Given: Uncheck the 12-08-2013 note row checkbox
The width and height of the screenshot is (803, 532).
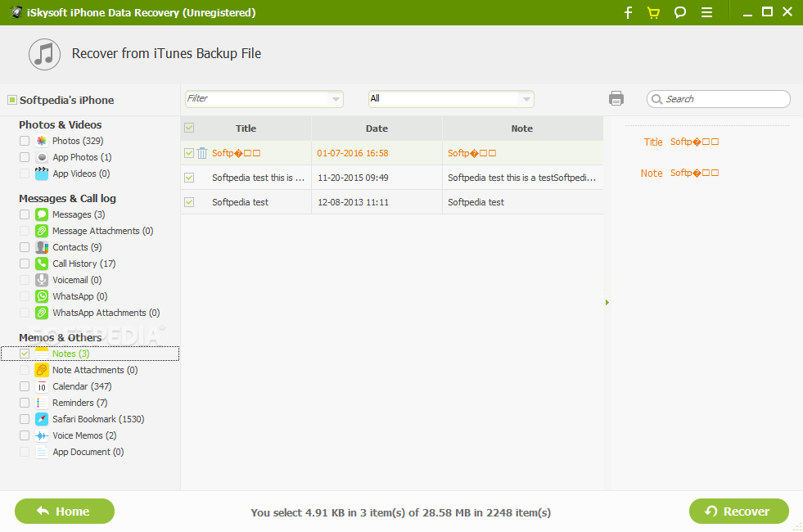Looking at the screenshot, I should point(189,201).
